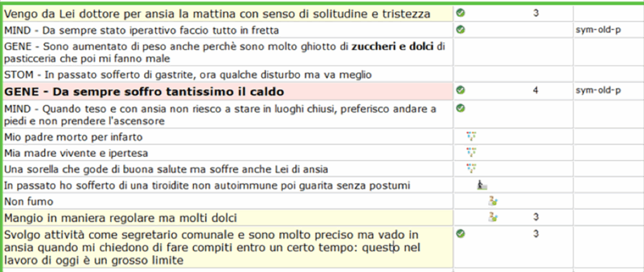The height and width of the screenshot is (272, 644).
Task: Select the 'GENE - Sono aumentato di peso' text
Action: pos(225,53)
